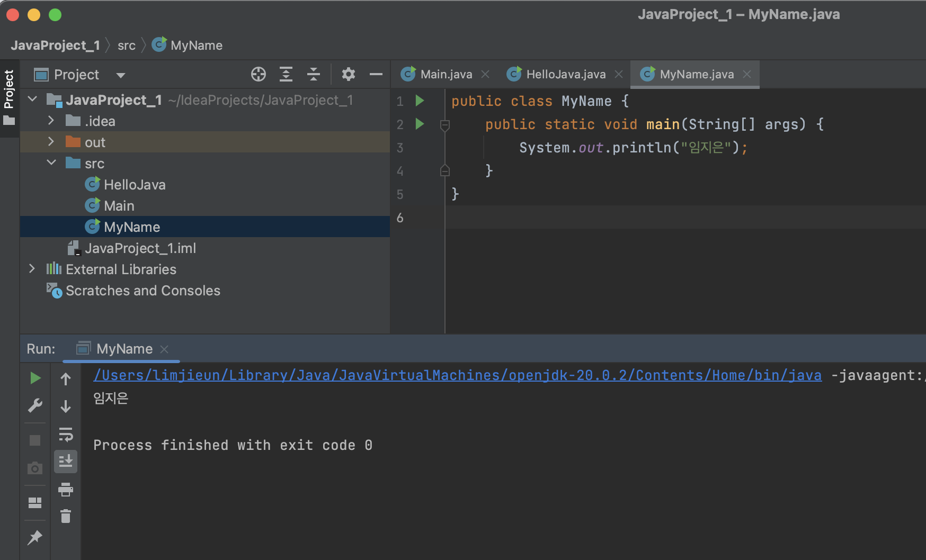The image size is (926, 560).
Task: Click the Expand All icon in Project panel
Action: click(x=286, y=74)
